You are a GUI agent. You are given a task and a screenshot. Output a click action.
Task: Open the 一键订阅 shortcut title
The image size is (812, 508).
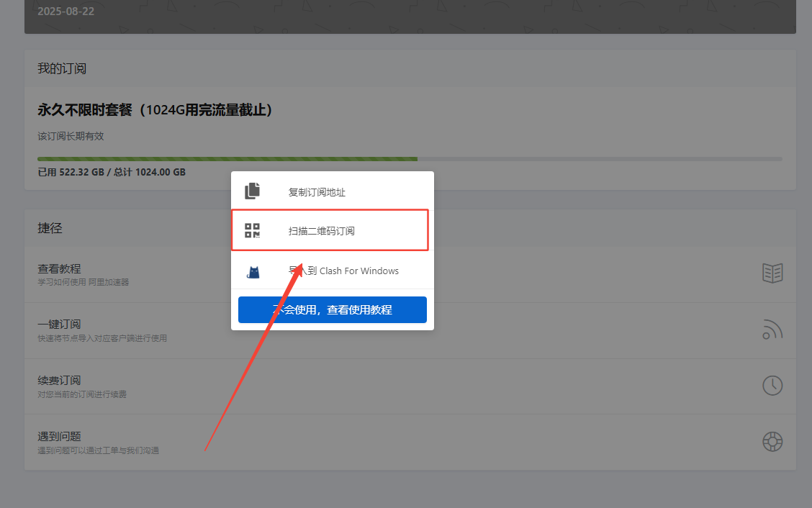[x=59, y=325]
